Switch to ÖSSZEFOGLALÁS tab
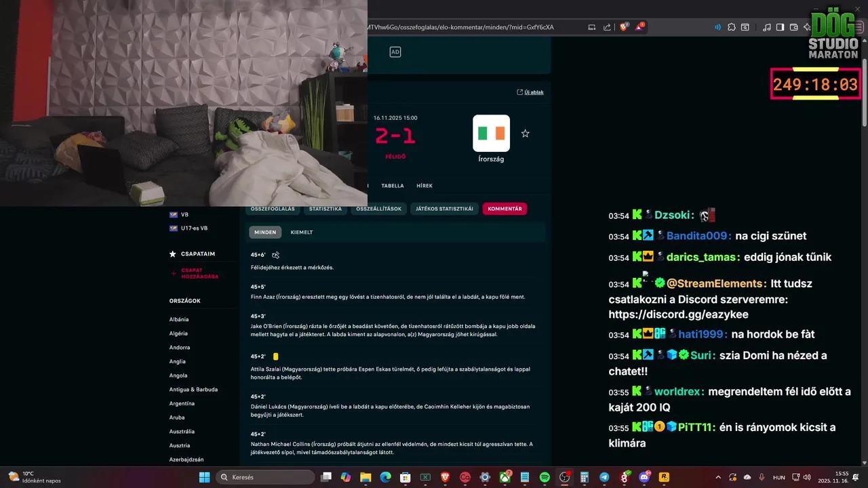Viewport: 868px width, 488px height. tap(273, 209)
